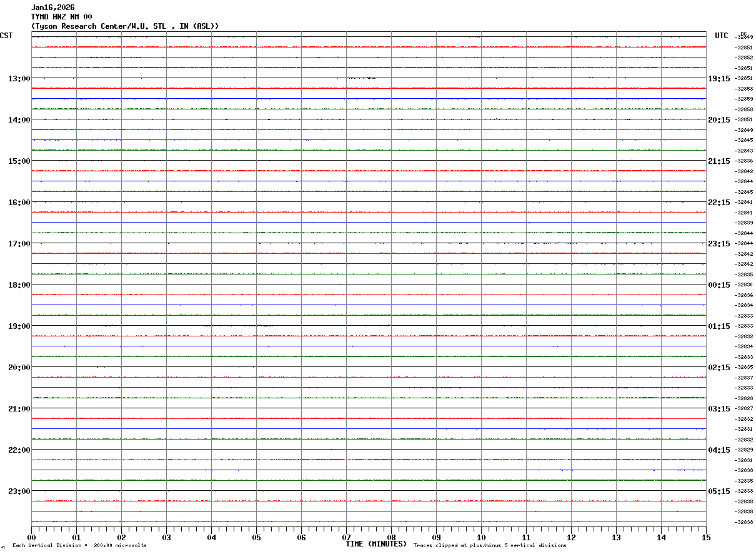The height and width of the screenshot is (554, 756).
Task: Select the 21:00 CST hour label
Action: (19, 409)
